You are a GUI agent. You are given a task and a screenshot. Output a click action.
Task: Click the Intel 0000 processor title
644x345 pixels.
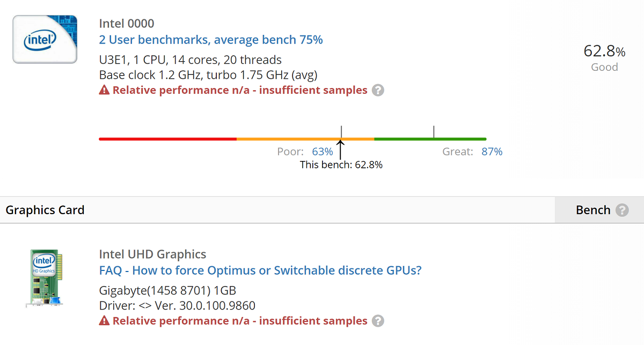(x=127, y=24)
